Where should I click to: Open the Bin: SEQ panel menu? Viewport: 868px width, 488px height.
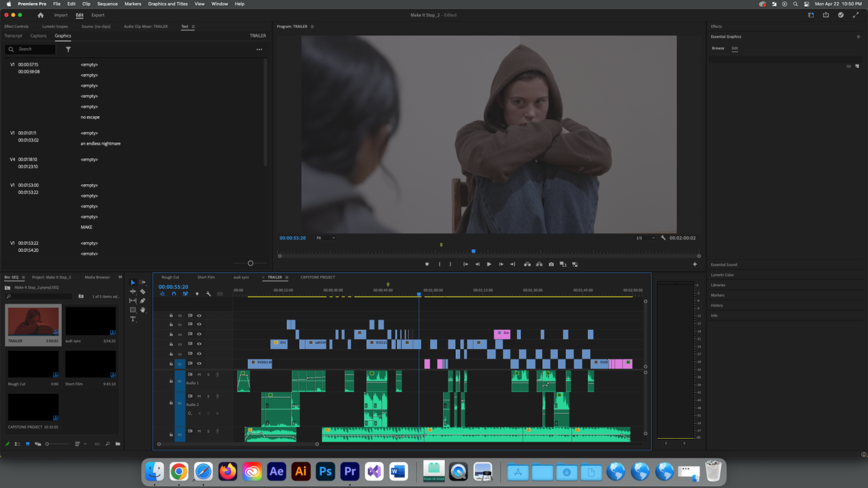pyautogui.click(x=23, y=278)
